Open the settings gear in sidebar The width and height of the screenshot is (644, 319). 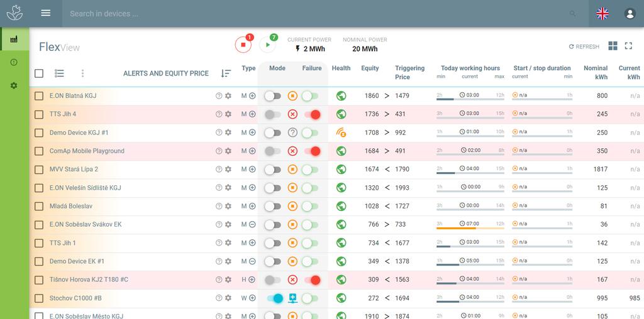click(x=14, y=85)
